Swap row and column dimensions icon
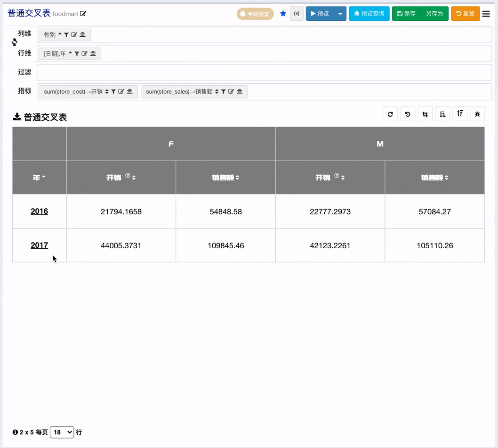The width and height of the screenshot is (498, 448). (x=14, y=42)
